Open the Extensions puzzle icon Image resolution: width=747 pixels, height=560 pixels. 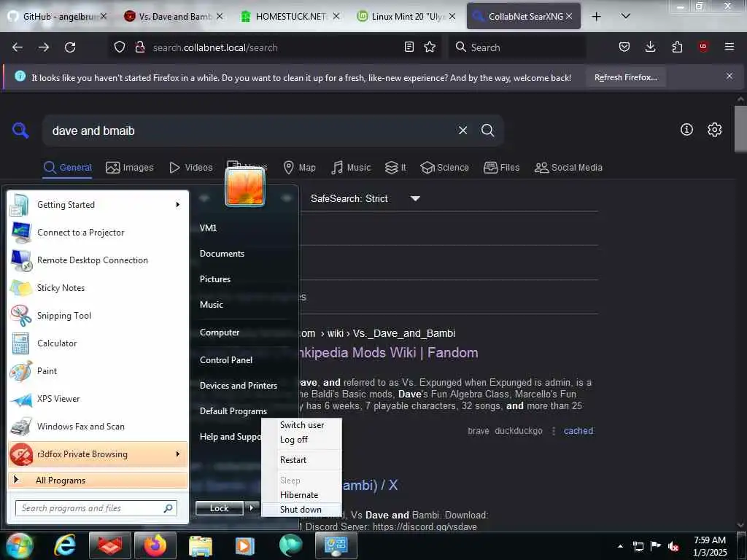pos(677,47)
